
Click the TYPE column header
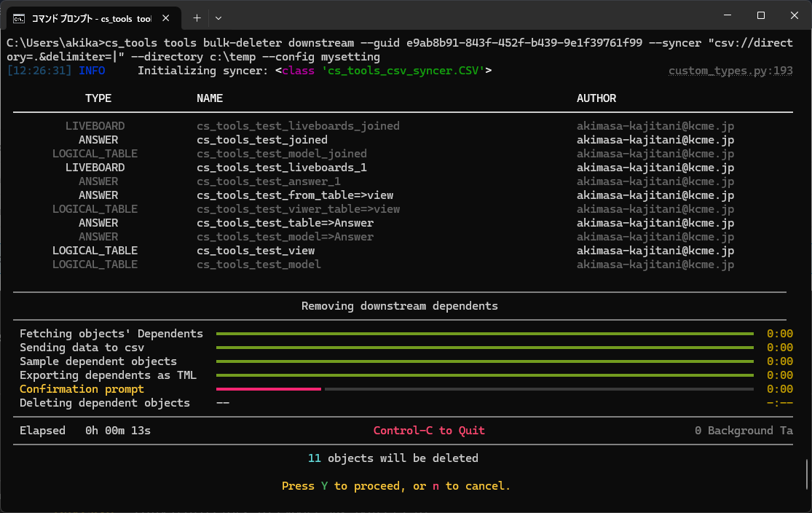(x=98, y=98)
